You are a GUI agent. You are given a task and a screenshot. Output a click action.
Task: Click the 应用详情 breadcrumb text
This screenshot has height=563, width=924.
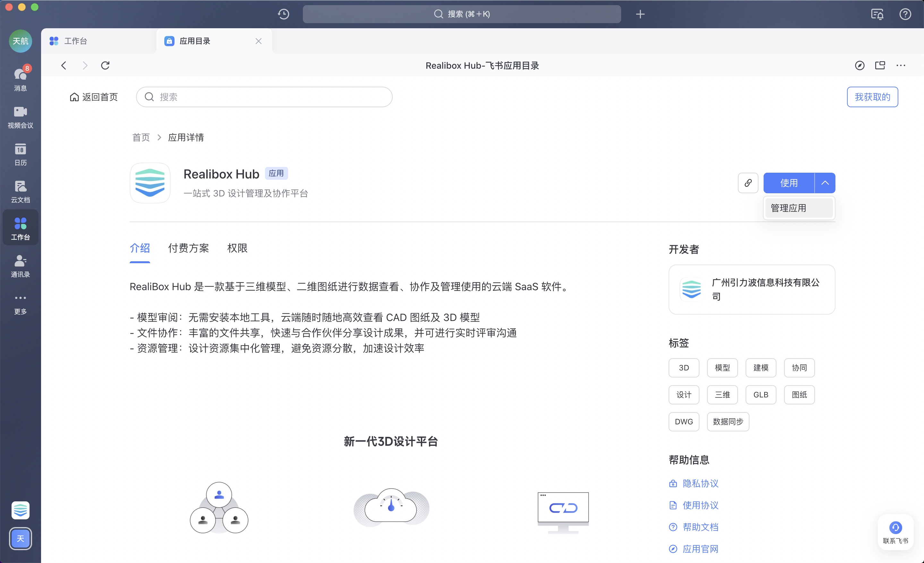[186, 137]
